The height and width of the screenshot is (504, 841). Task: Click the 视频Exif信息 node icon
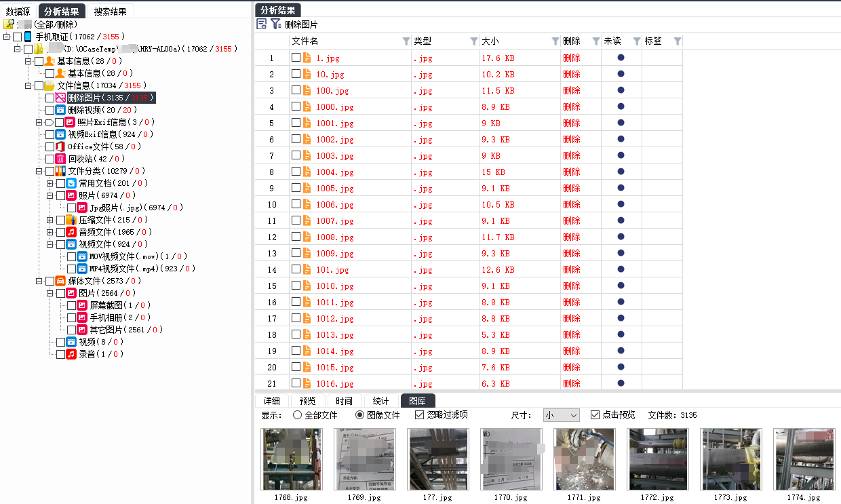60,134
